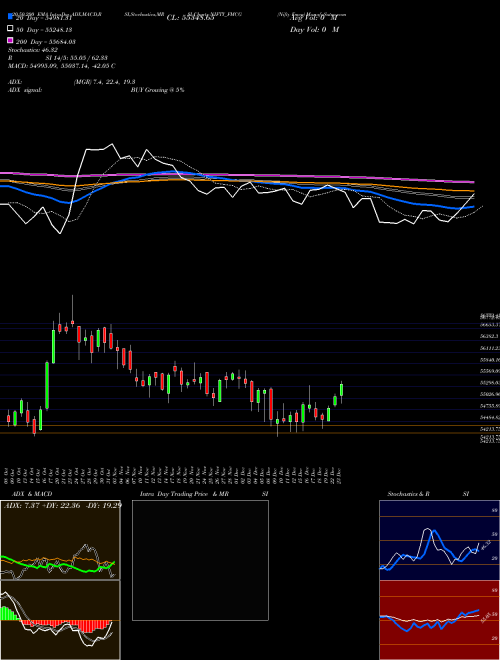Click the Stochastics & RSI panel title

click(x=428, y=494)
